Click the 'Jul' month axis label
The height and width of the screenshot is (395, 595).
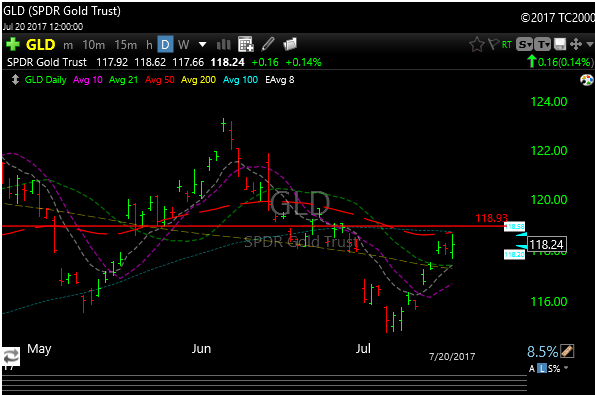click(x=363, y=348)
